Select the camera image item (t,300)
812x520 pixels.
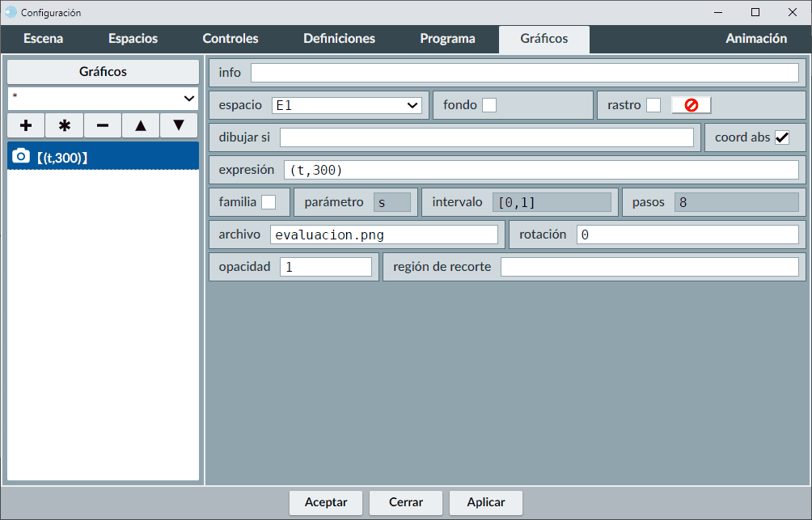coord(103,157)
